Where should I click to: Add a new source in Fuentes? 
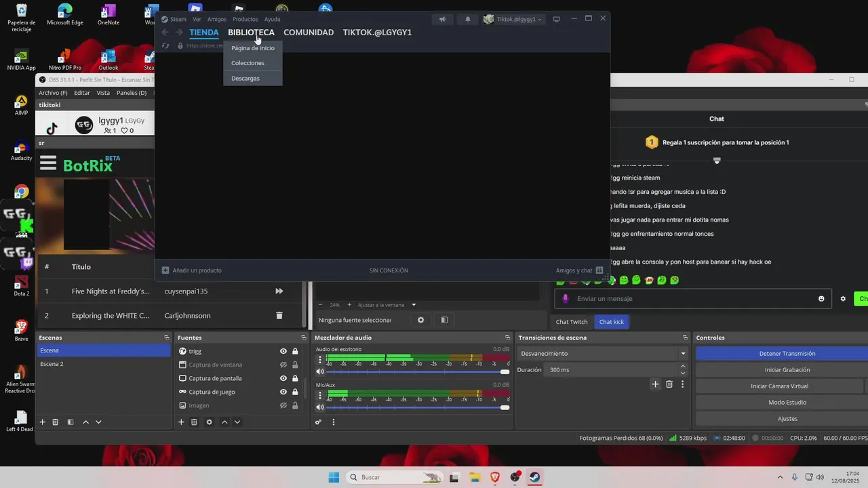(x=181, y=422)
